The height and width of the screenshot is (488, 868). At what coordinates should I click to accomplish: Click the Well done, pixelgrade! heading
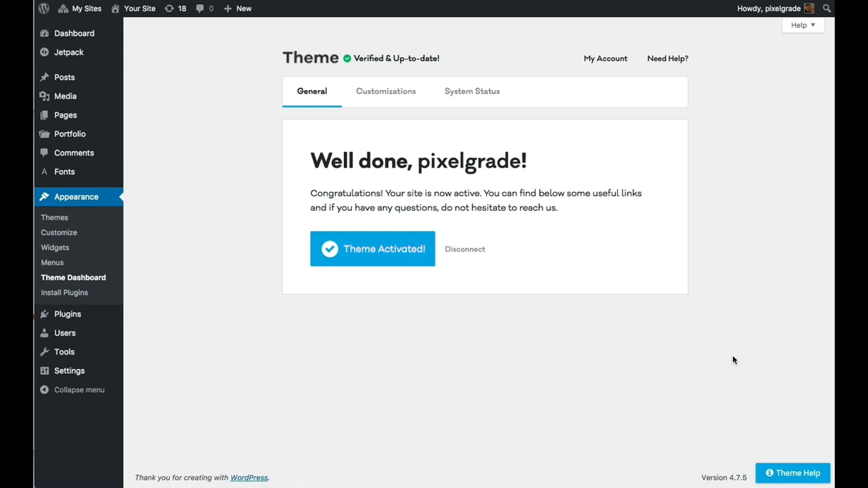click(x=418, y=161)
